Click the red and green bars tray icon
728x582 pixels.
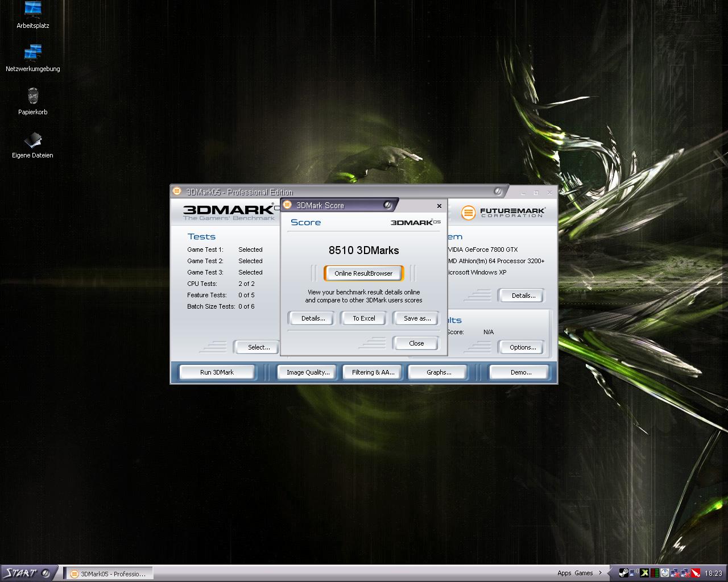tap(655, 573)
